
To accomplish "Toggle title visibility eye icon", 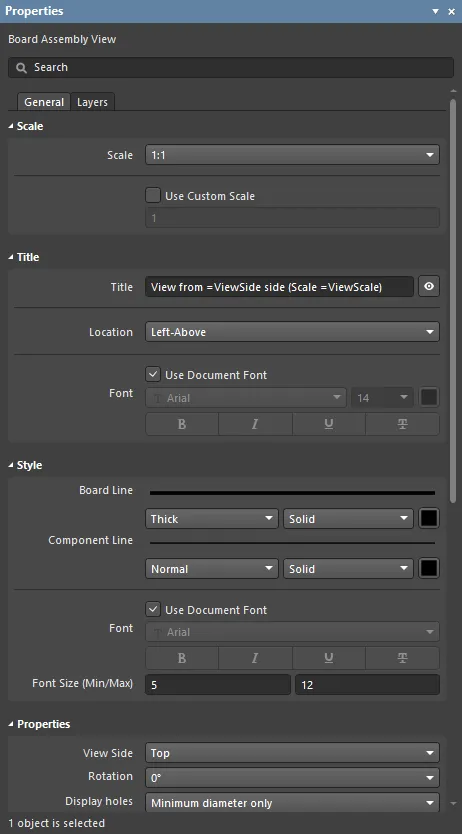I will (429, 287).
